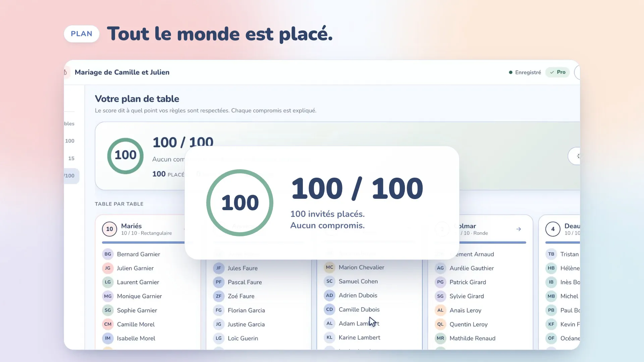Image resolution: width=644 pixels, height=362 pixels.
Task: Click the MC avatar for Marion Chevalier
Action: coord(329,267)
